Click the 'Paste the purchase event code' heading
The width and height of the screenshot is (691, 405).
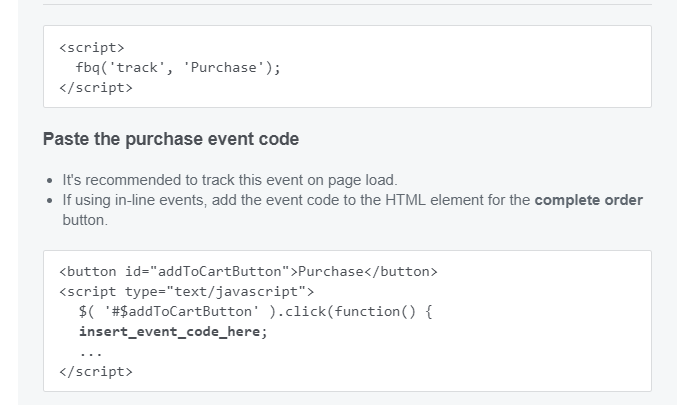tap(171, 139)
